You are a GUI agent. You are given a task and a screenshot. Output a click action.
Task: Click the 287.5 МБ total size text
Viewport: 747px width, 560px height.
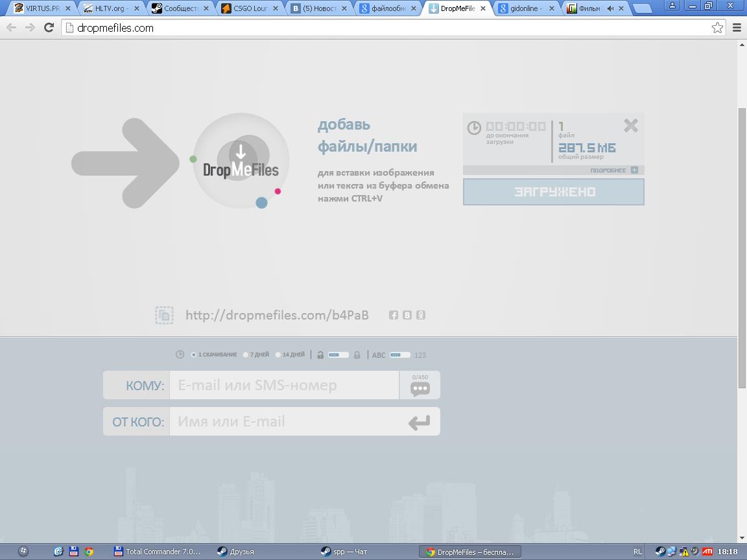click(587, 148)
